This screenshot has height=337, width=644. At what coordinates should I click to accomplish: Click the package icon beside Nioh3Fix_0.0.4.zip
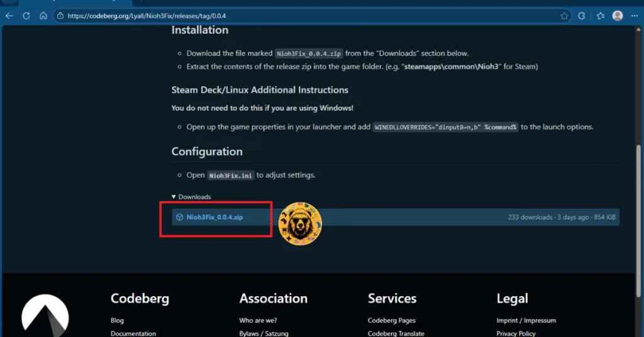179,217
